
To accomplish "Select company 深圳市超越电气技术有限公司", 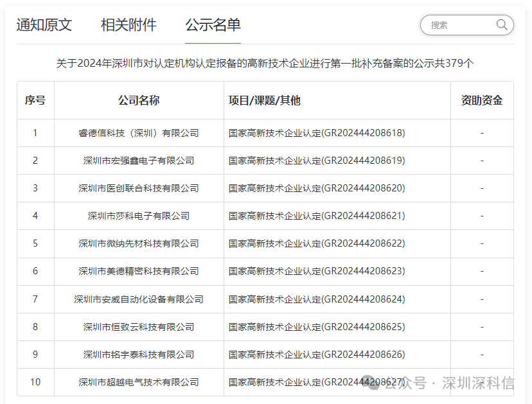I will coord(139,382).
